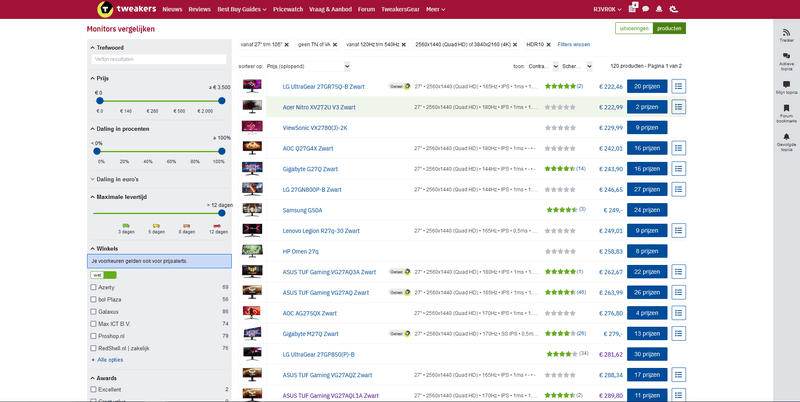The width and height of the screenshot is (800, 402).
Task: Open the Getest badge on LG UltraGear 27GR75Q-B
Action: pyautogui.click(x=400, y=87)
